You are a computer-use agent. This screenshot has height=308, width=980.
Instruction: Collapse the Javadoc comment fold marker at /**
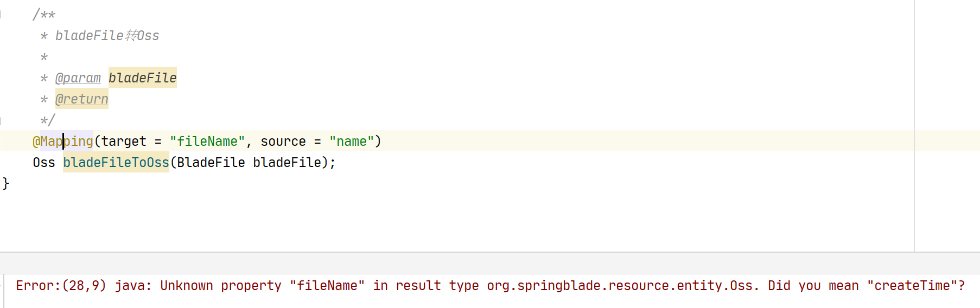[1, 15]
